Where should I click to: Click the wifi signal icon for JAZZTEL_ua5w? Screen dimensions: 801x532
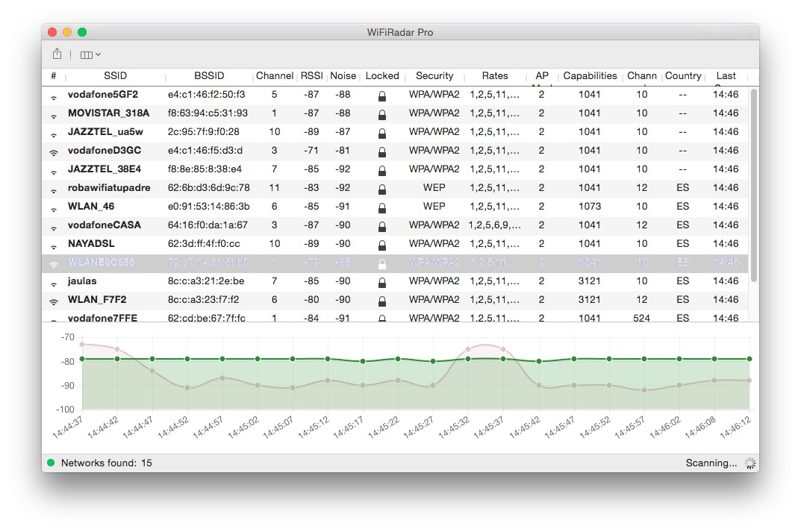click(x=53, y=134)
